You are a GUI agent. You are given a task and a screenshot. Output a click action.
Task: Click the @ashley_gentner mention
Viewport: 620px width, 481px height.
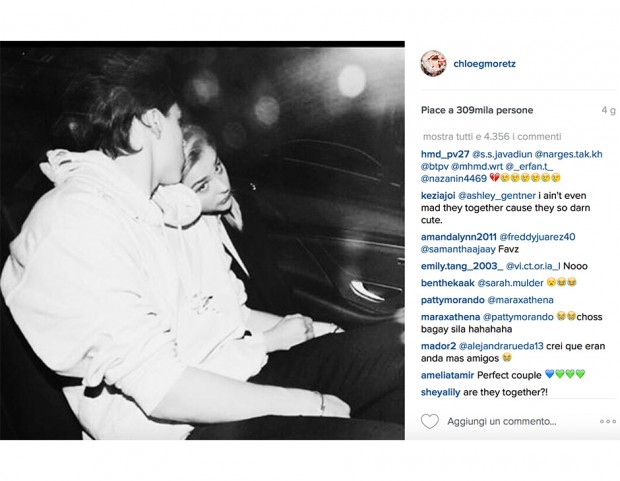tap(497, 195)
